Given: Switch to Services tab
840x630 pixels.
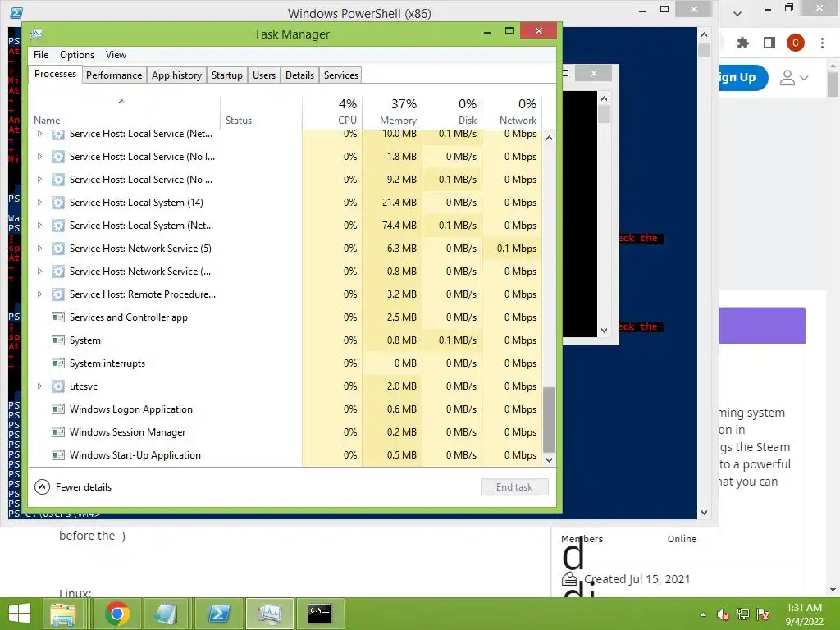Looking at the screenshot, I should pos(340,75).
